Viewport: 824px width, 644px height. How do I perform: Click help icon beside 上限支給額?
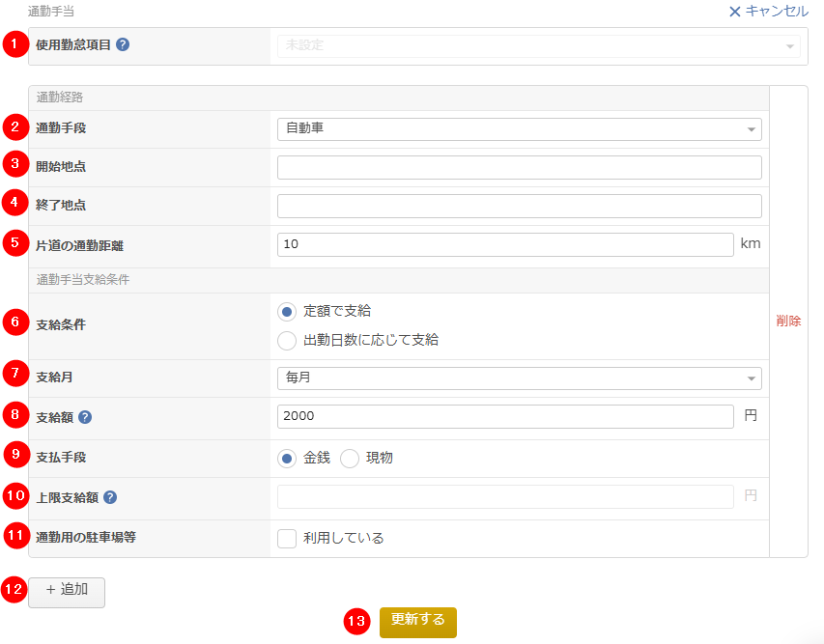click(110, 497)
